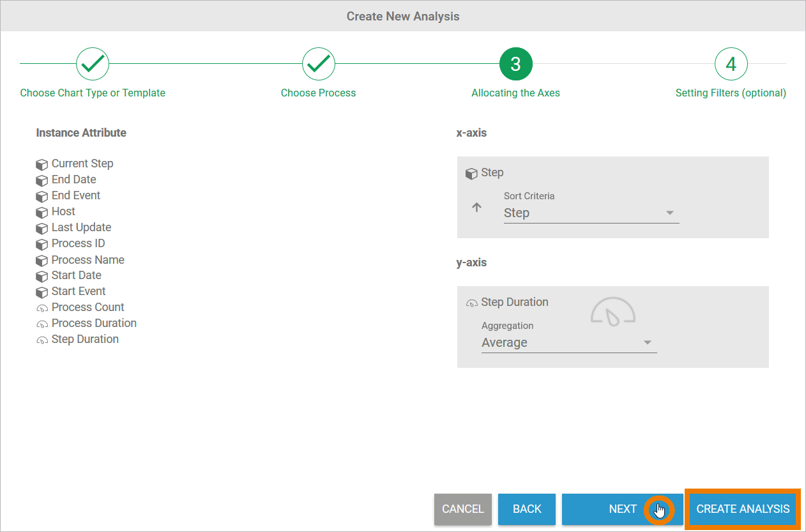Select the Start Event attribute
The image size is (806, 532).
pos(79,291)
